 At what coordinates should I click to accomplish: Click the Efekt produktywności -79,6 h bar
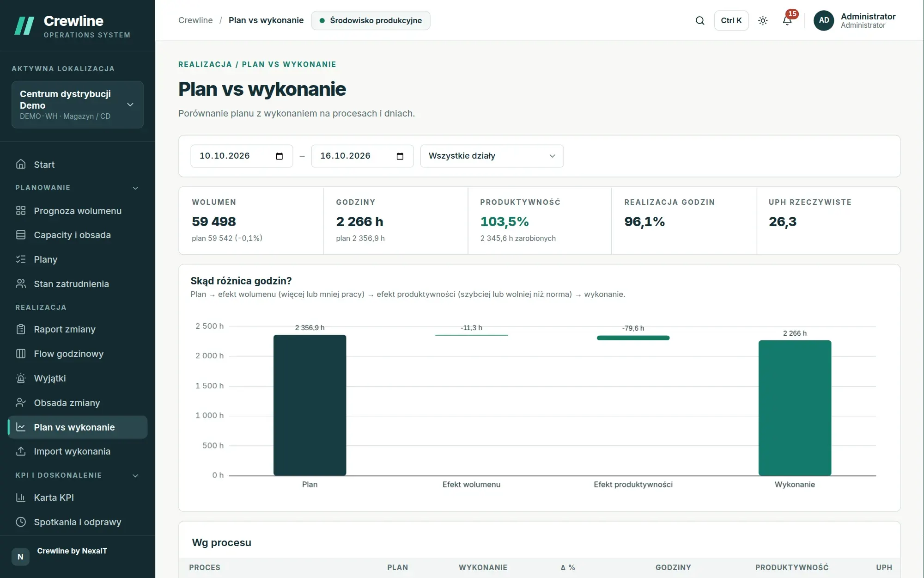coord(633,338)
